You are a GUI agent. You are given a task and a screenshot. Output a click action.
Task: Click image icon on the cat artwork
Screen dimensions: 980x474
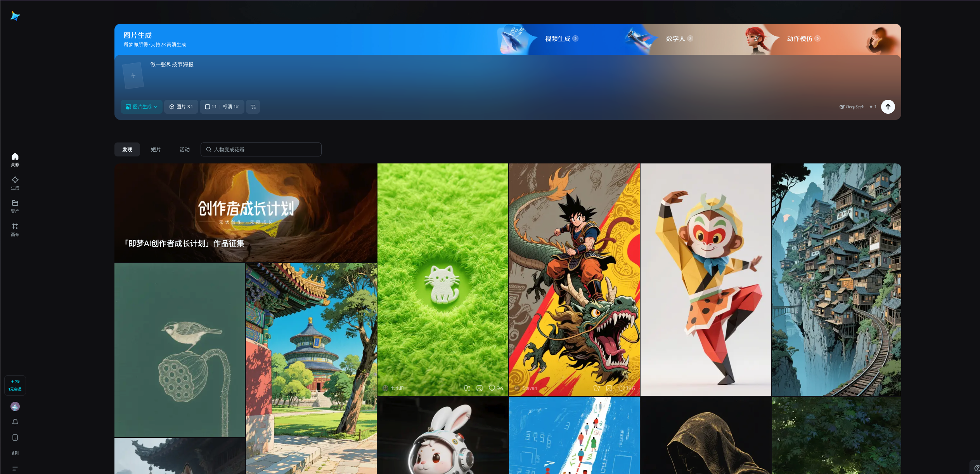480,388
